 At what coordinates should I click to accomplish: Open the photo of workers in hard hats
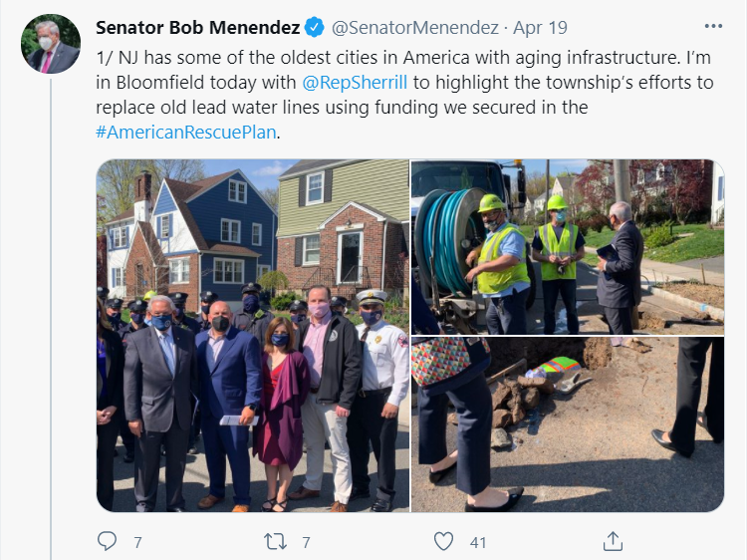(568, 247)
